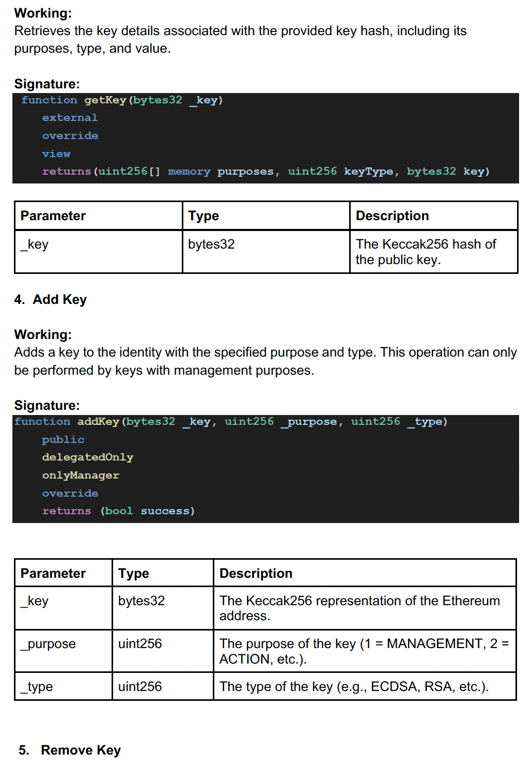Click the "view" keyword in getKey code
This screenshot has width=532, height=768.
tap(56, 153)
